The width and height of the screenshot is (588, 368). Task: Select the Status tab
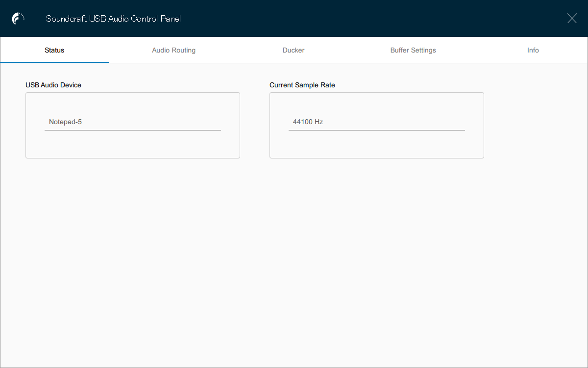(x=54, y=50)
